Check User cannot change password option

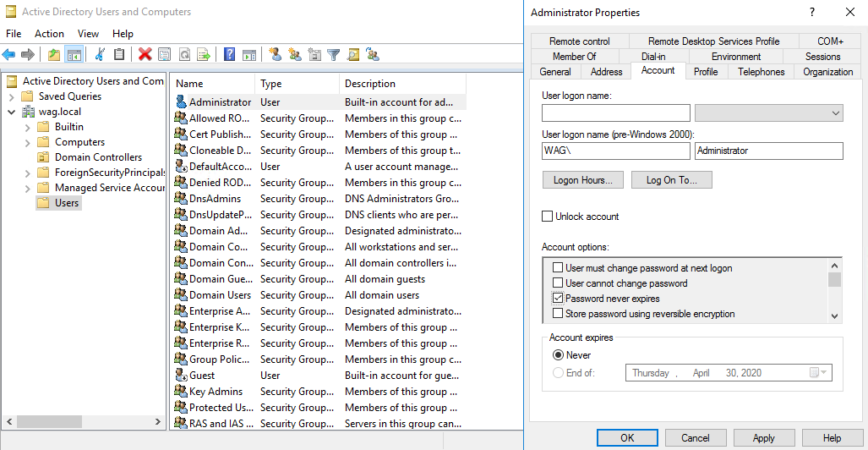[558, 283]
